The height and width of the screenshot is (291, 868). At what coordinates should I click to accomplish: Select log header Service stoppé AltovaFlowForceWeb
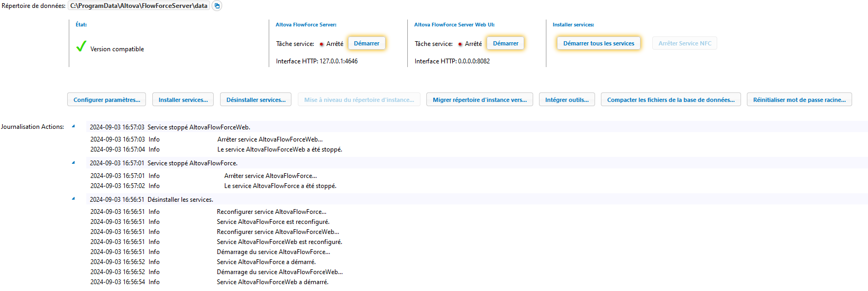(x=477, y=127)
